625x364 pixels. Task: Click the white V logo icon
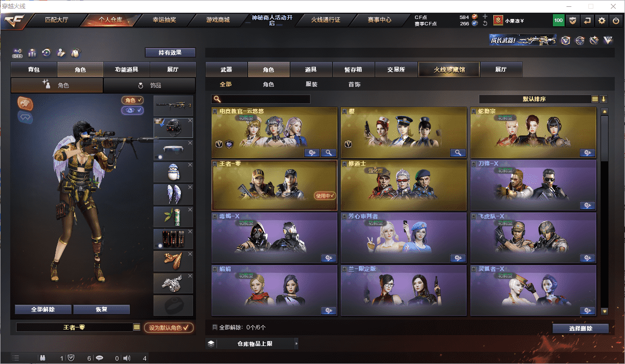(608, 40)
